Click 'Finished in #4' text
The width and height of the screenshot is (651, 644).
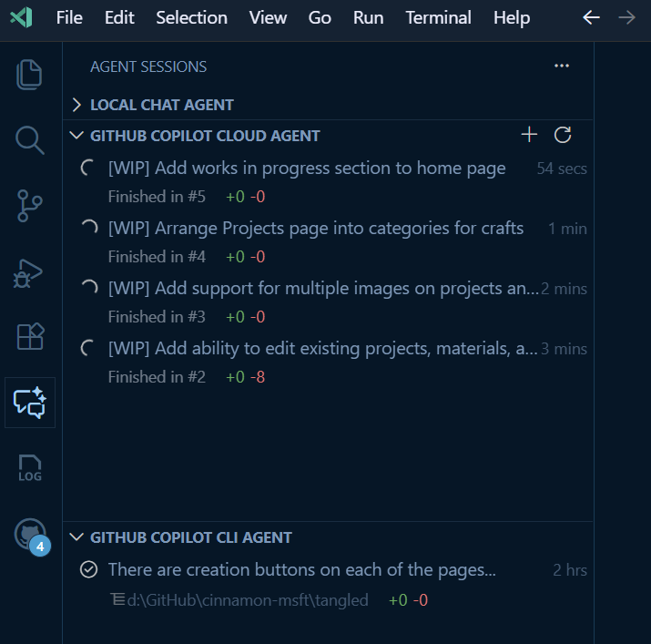157,257
